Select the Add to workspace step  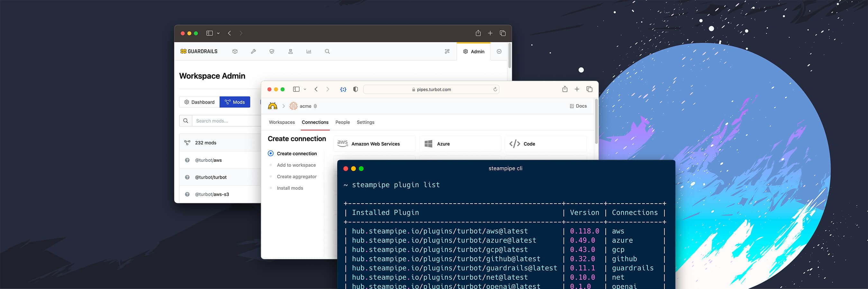coord(296,165)
